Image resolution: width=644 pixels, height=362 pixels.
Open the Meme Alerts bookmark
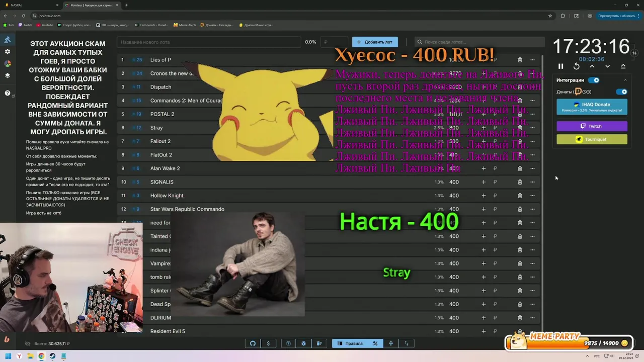(x=185, y=25)
